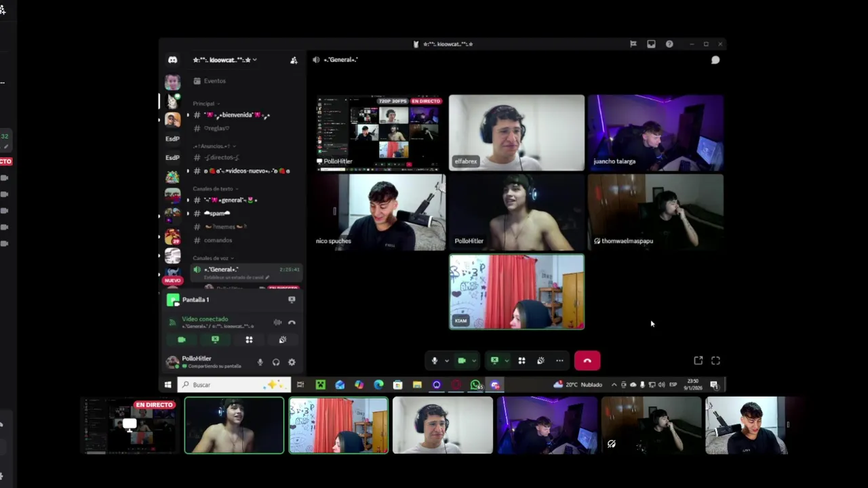Click the noise suppression waveform icon

click(x=277, y=323)
